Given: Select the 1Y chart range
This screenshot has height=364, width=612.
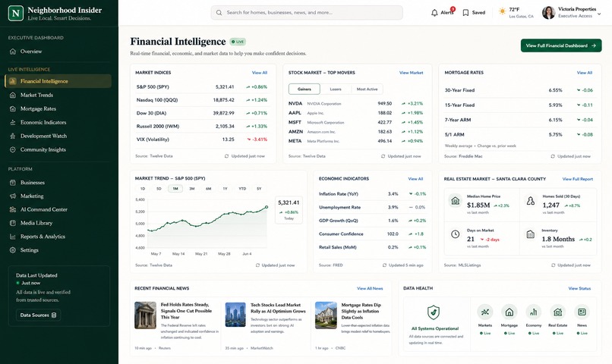Looking at the screenshot, I should coord(225,189).
